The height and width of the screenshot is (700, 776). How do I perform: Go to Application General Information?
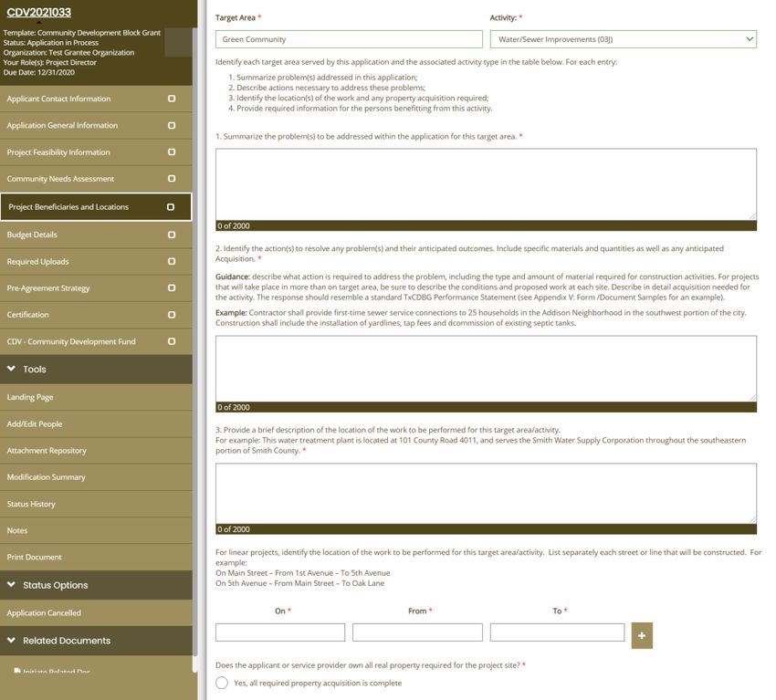[x=62, y=125]
